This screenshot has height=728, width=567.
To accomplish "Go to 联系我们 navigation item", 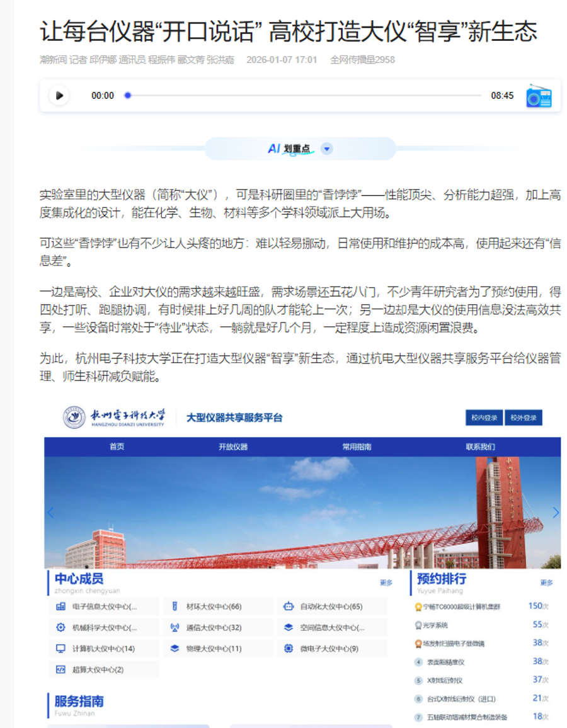I will click(480, 447).
